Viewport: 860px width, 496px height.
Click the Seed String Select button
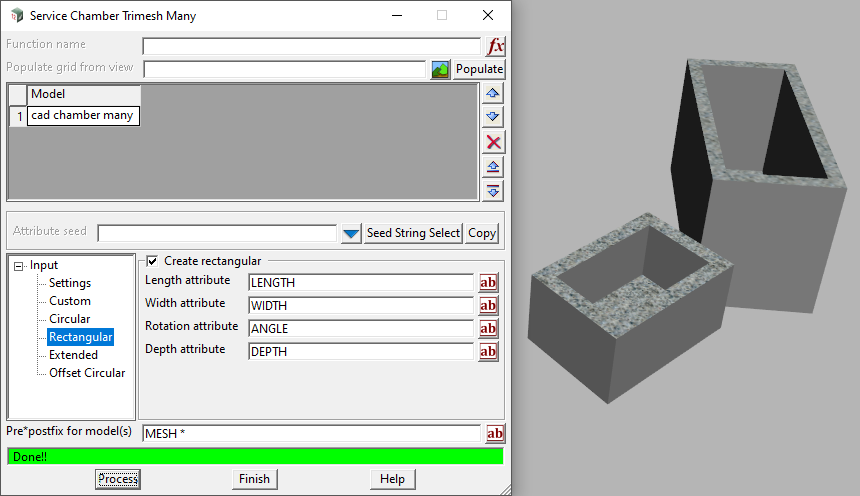click(413, 233)
